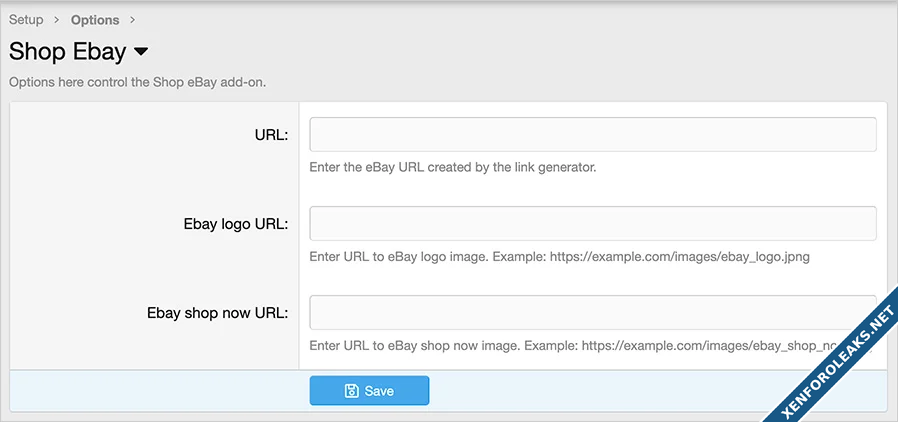Screen dimensions: 898x422
Task: Click the link generator hint text
Action: [452, 167]
